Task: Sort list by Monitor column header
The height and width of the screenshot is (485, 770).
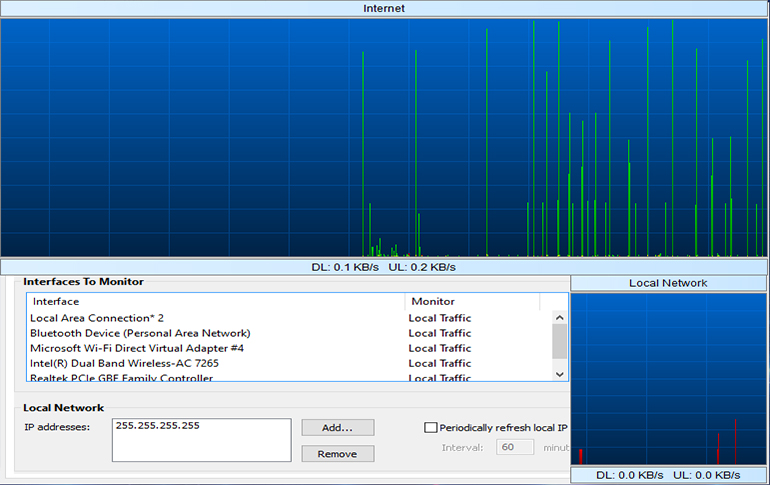Action: [472, 301]
